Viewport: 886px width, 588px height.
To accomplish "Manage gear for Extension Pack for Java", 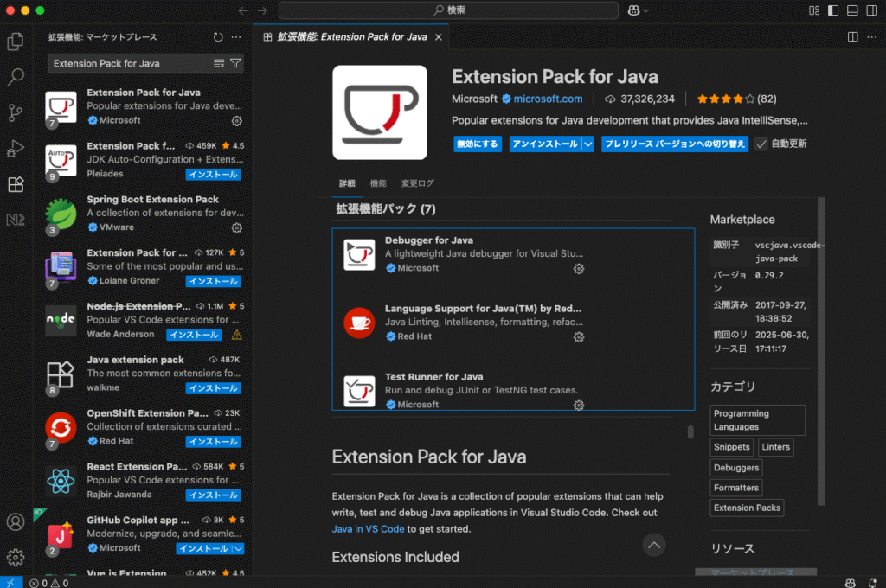I will (237, 121).
